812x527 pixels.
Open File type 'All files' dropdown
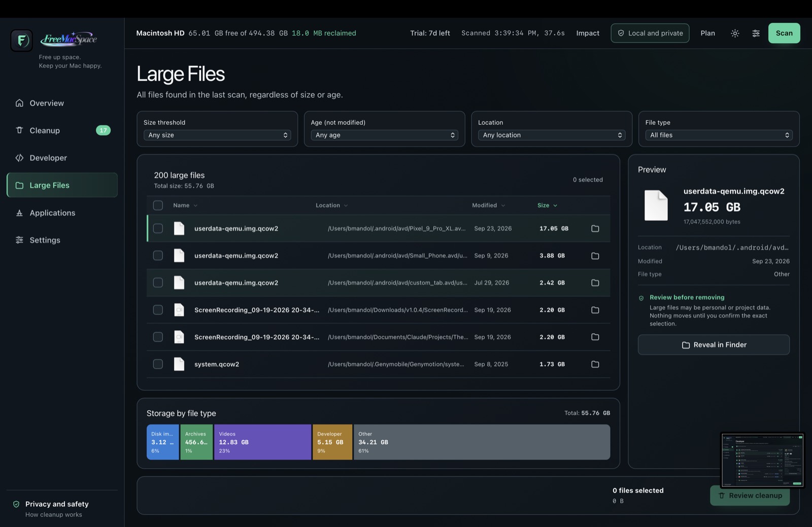pyautogui.click(x=719, y=135)
